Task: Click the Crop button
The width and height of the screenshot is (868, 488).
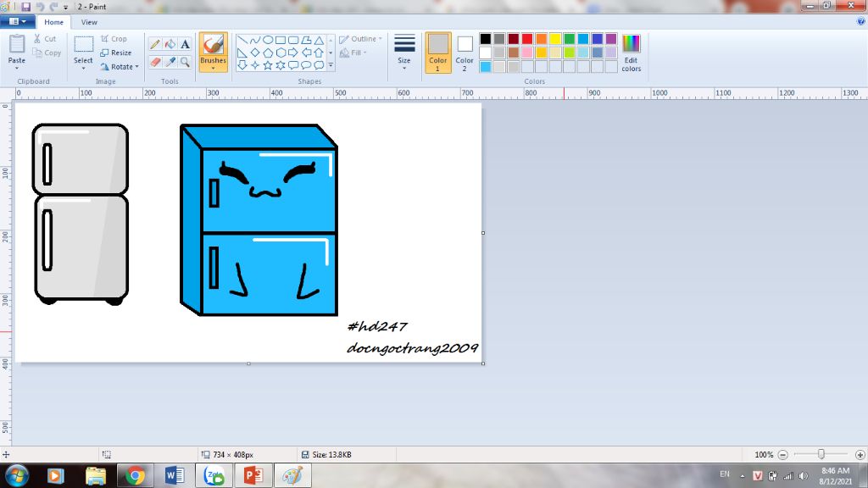Action: click(x=114, y=39)
